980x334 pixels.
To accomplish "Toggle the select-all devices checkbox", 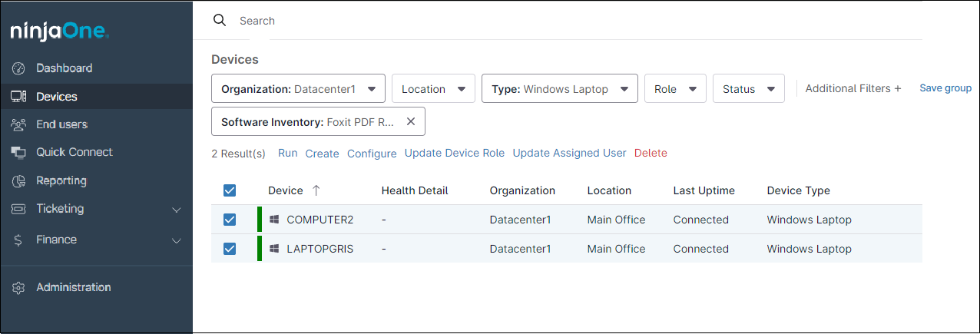I will coord(229,190).
